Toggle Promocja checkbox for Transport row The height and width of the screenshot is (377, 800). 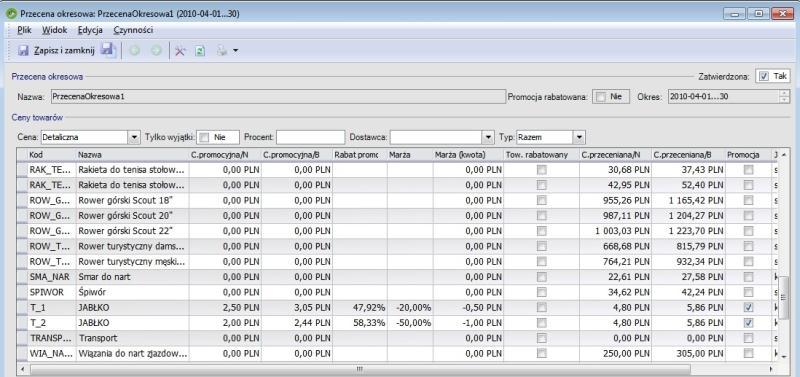pyautogui.click(x=748, y=338)
